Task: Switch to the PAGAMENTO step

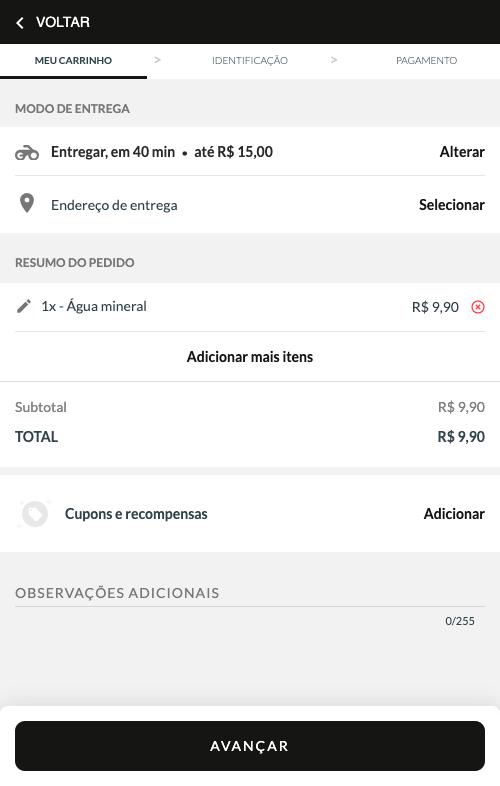Action: point(426,61)
